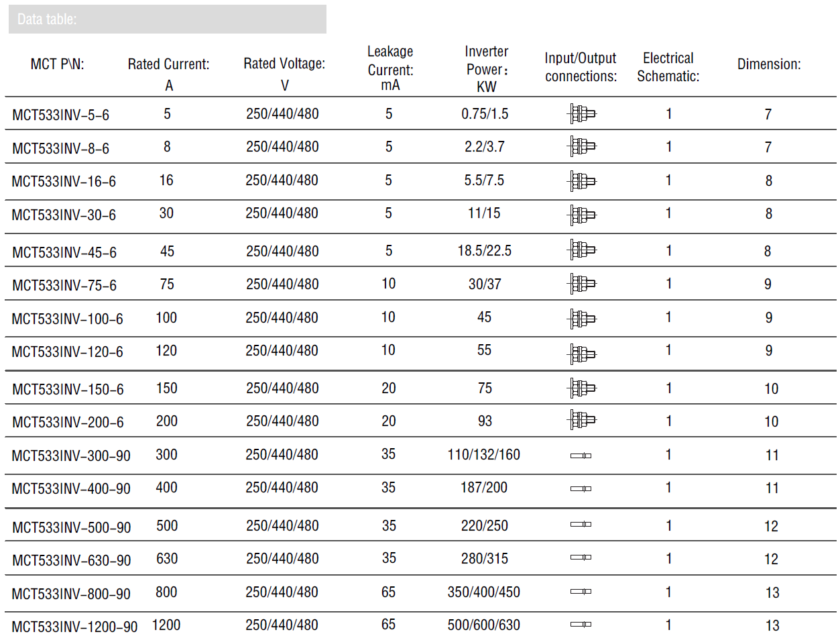The height and width of the screenshot is (638, 840).
Task: Select part number MCT533INV-8-6
Action: tap(60, 148)
